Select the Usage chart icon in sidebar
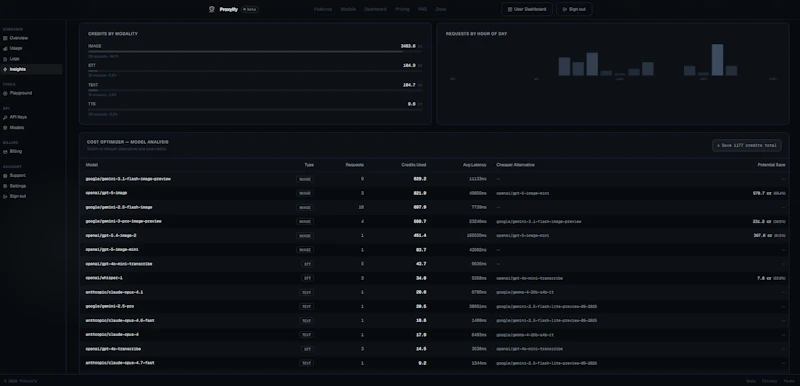 coord(5,48)
